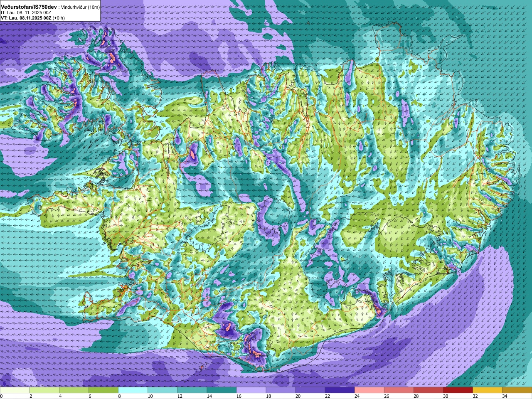Select the dark teal 14–16 legend swatch
Viewport: 532px width, 399px height.
point(222,390)
